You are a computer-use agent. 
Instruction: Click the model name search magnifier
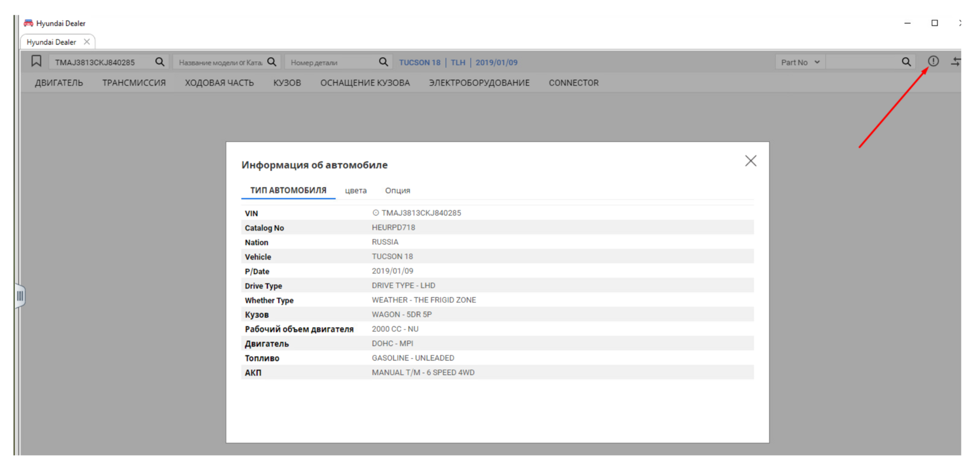272,62
